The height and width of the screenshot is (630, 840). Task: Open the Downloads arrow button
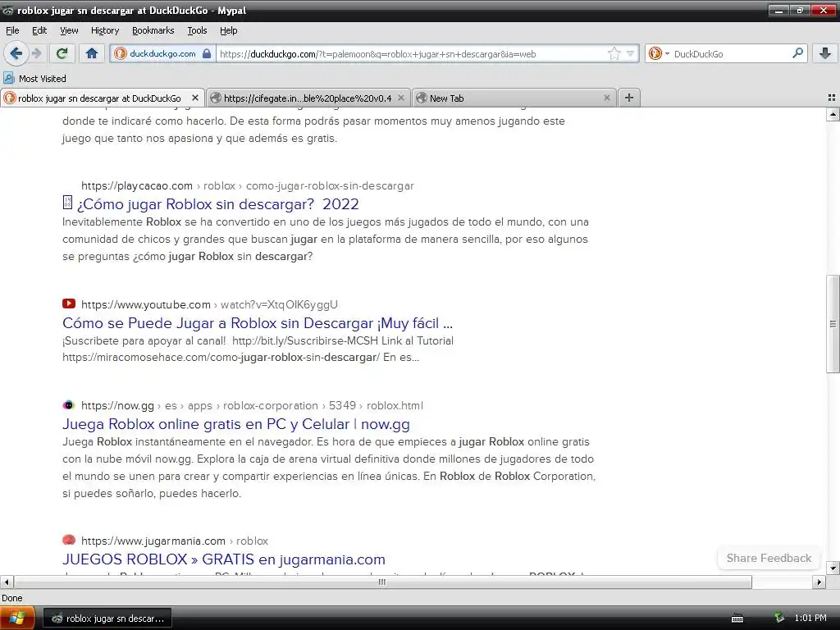825,53
